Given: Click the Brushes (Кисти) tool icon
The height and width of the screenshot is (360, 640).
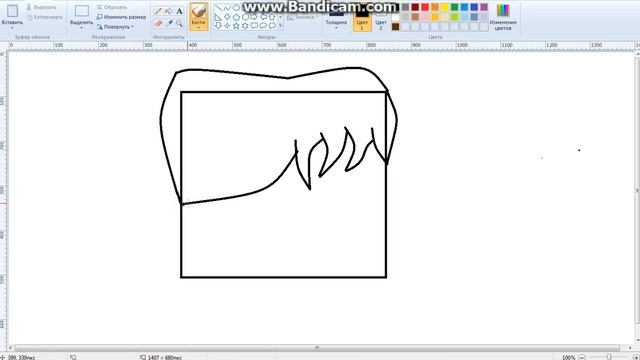Looking at the screenshot, I should 199,11.
